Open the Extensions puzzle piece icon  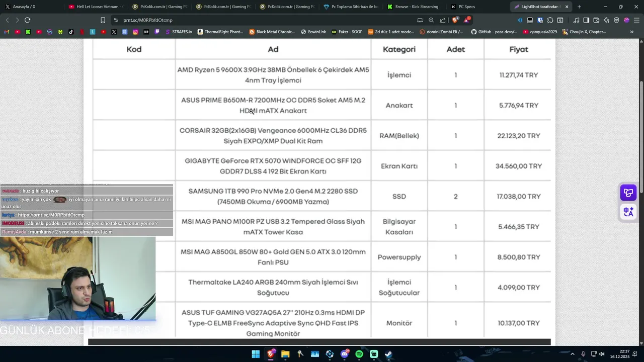pyautogui.click(x=550, y=20)
